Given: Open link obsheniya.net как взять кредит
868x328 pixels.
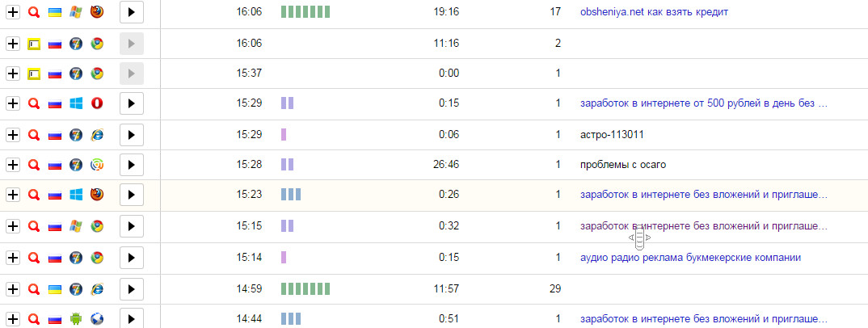Looking at the screenshot, I should 654,12.
